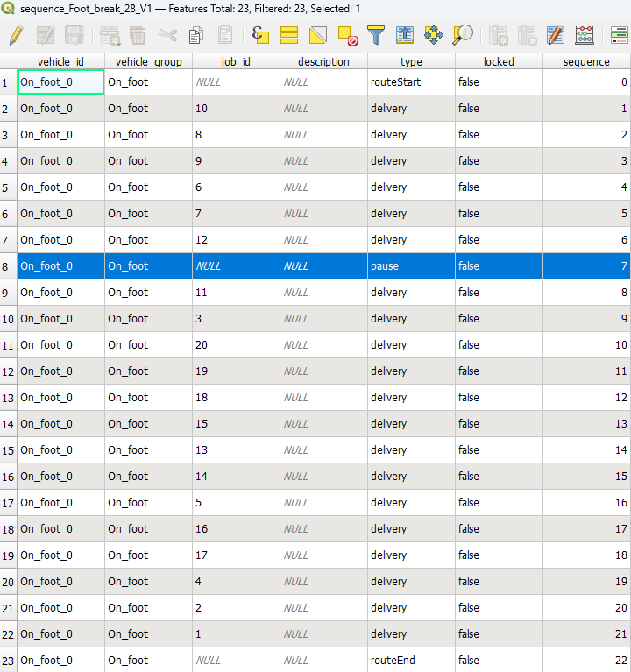The image size is (631, 672).
Task: Sort by the vehicle_id column header
Action: pyautogui.click(x=60, y=61)
